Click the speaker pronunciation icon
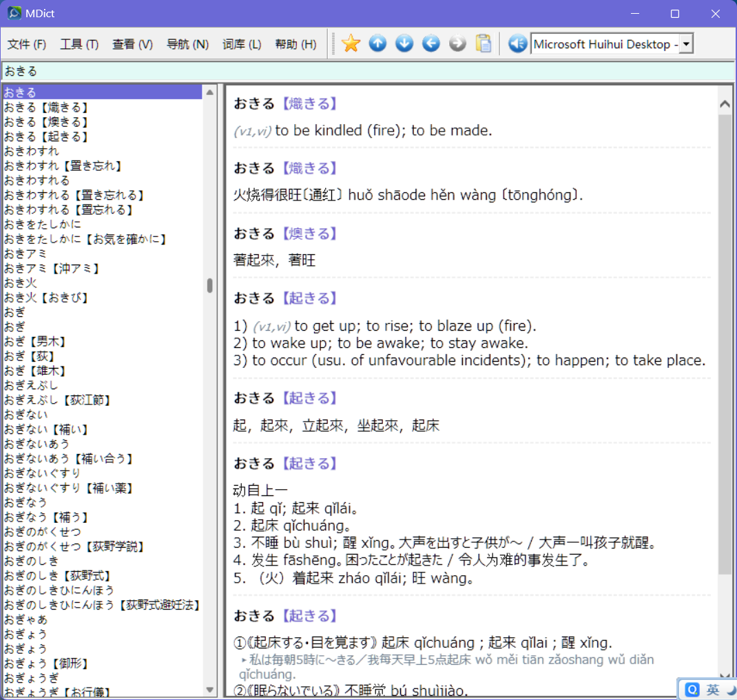 tap(517, 43)
